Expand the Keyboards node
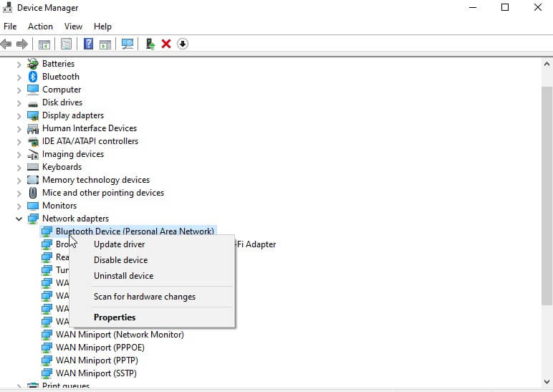Viewport: 553px width, 392px height. point(19,168)
